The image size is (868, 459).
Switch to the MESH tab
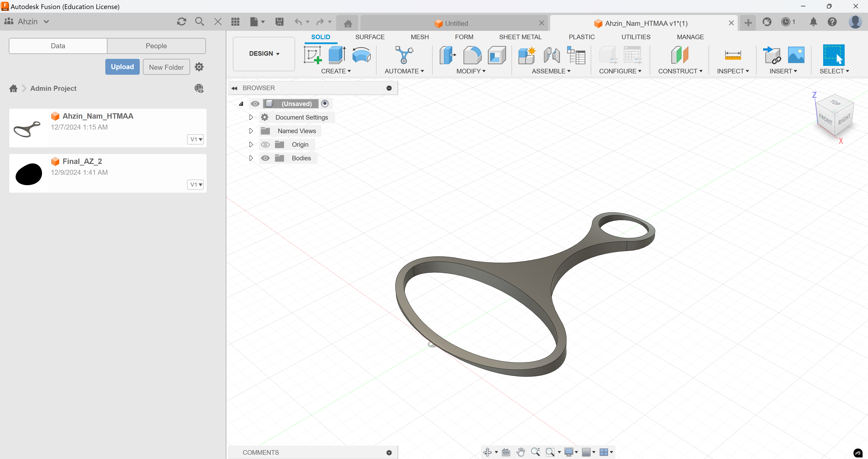(420, 37)
